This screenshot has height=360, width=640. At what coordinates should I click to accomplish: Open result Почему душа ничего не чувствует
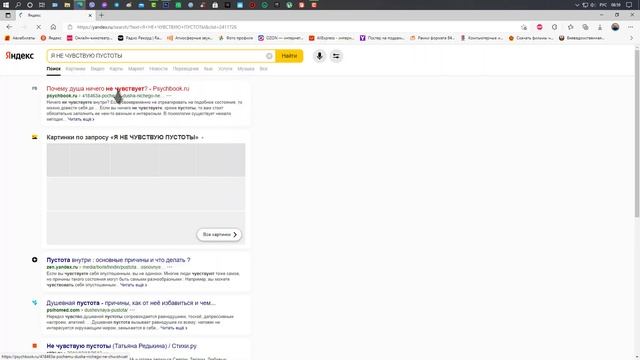click(x=118, y=89)
